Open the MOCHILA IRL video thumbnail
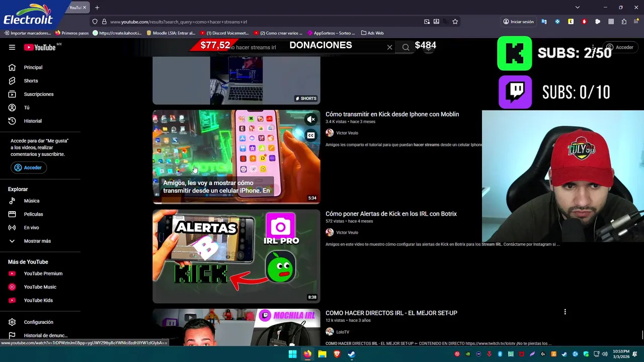The image size is (644, 362). [x=236, y=327]
